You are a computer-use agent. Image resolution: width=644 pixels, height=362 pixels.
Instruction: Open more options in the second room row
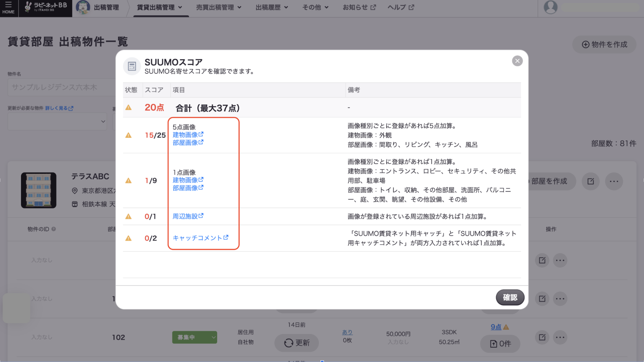point(560,298)
